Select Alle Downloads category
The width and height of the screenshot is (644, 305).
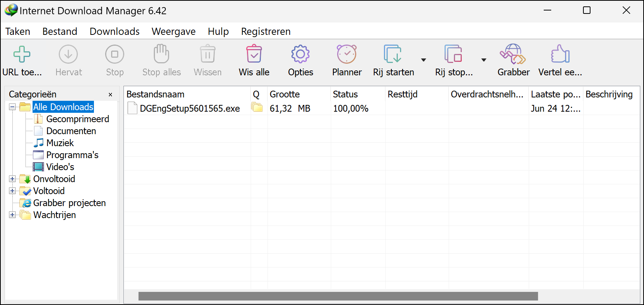click(63, 107)
